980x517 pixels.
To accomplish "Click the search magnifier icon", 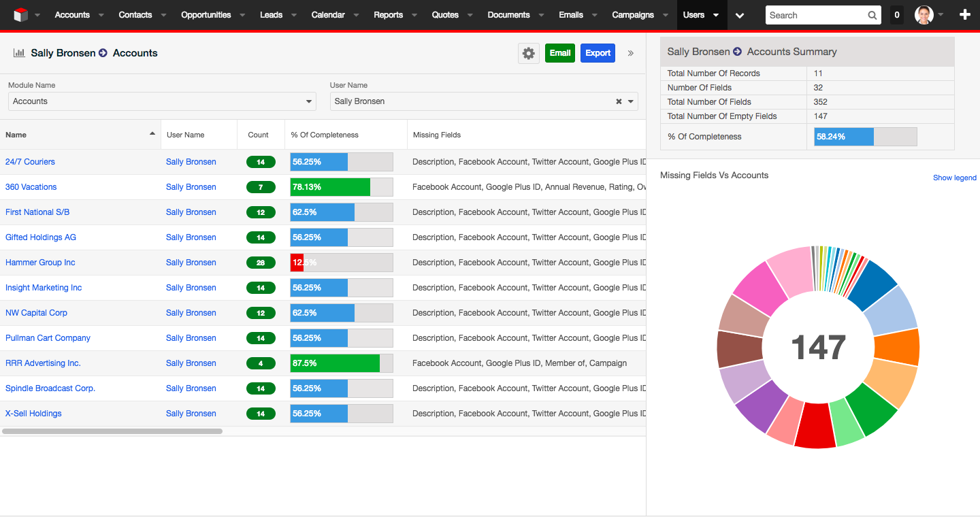I will pos(872,16).
